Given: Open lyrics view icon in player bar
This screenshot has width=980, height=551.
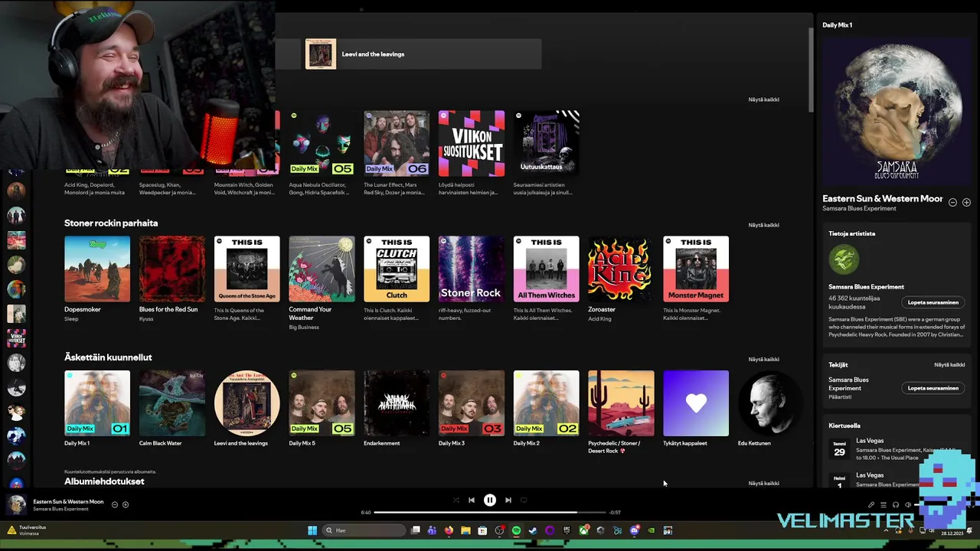Looking at the screenshot, I should tap(871, 504).
